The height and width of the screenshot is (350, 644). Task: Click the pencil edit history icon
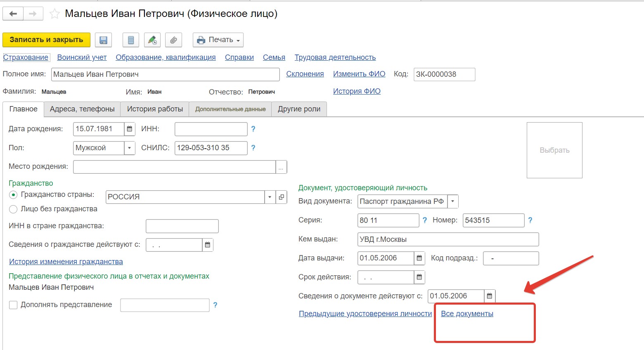point(152,40)
